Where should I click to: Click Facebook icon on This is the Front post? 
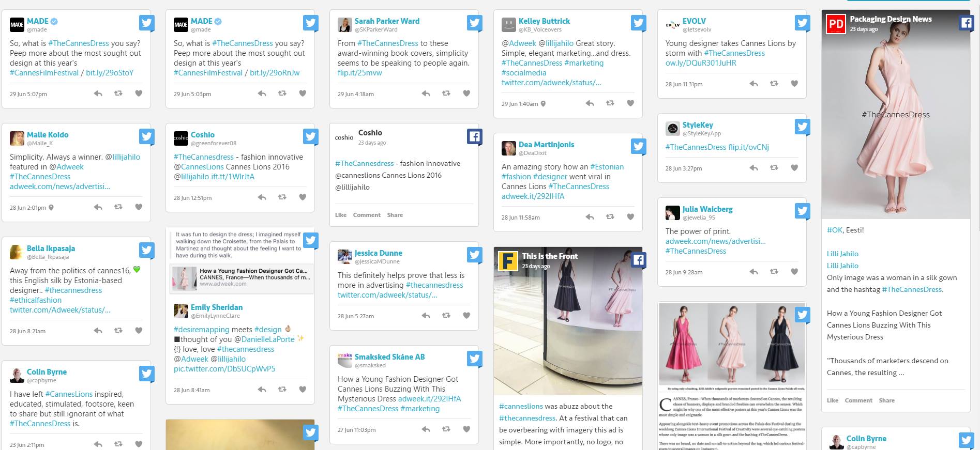pos(638,260)
